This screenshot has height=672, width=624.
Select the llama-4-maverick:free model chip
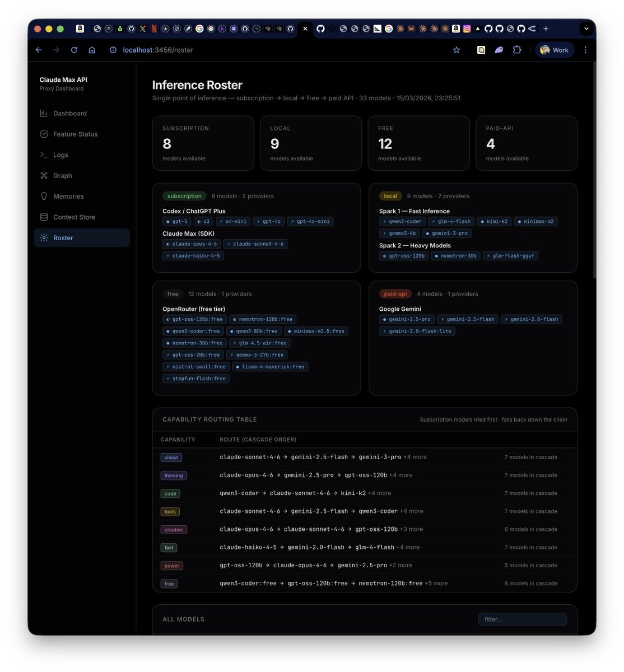pyautogui.click(x=270, y=367)
